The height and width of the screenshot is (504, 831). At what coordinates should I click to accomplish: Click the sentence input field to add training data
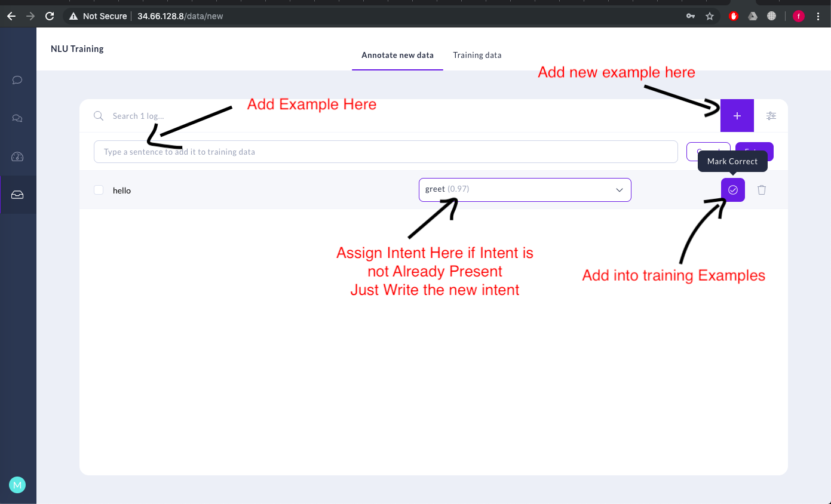[x=385, y=152]
